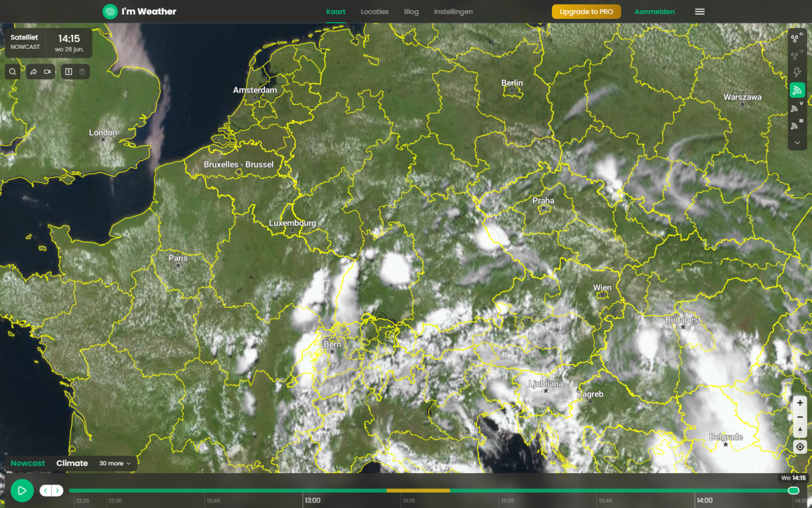Open the map search magnifier
Viewport: 812px width, 508px height.
[x=13, y=72]
